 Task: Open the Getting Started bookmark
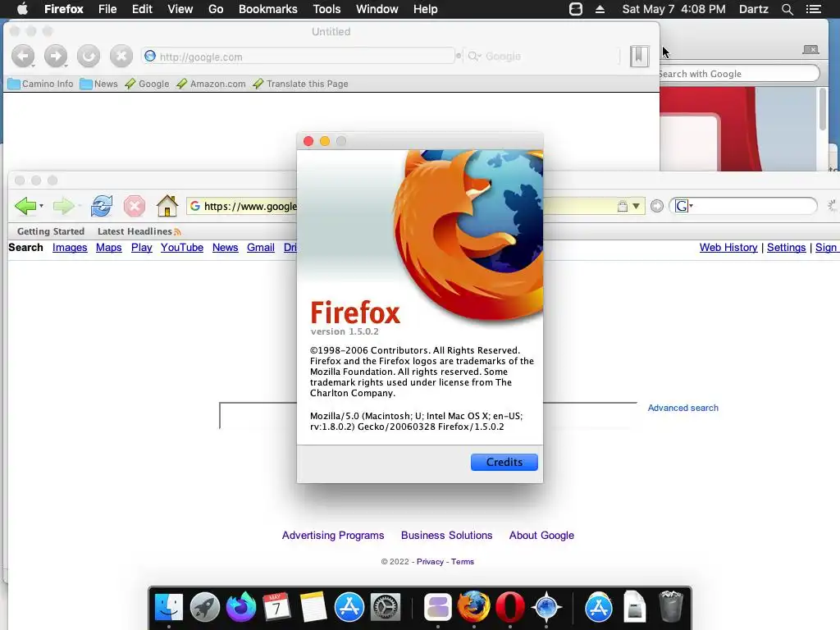(51, 231)
